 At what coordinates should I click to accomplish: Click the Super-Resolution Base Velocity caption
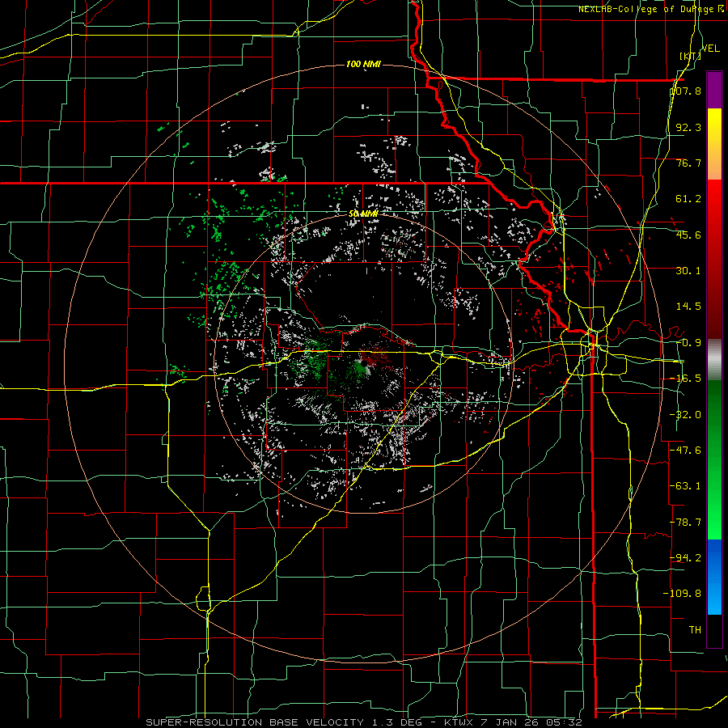[x=363, y=722]
